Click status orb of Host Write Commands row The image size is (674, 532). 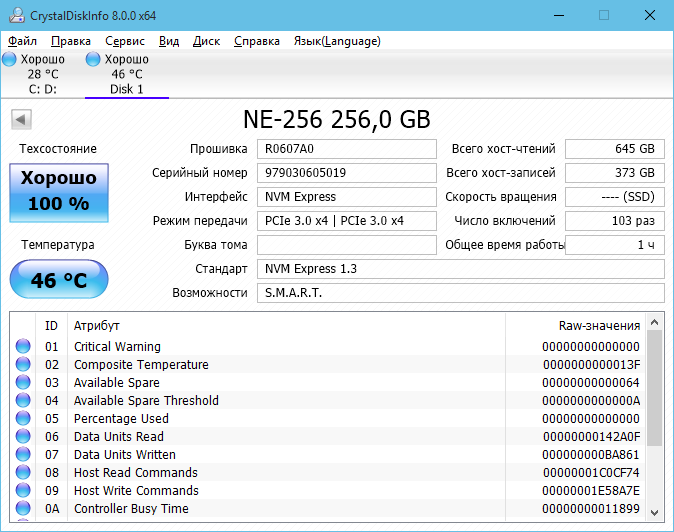coord(23,491)
